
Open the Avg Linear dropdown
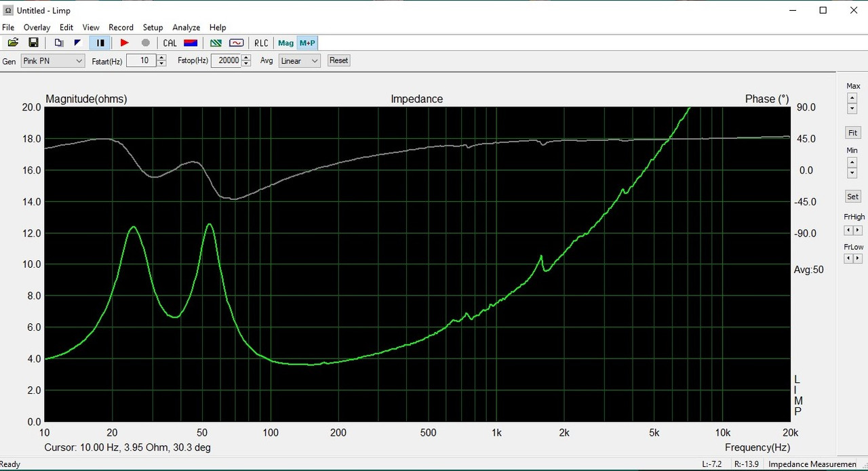299,61
